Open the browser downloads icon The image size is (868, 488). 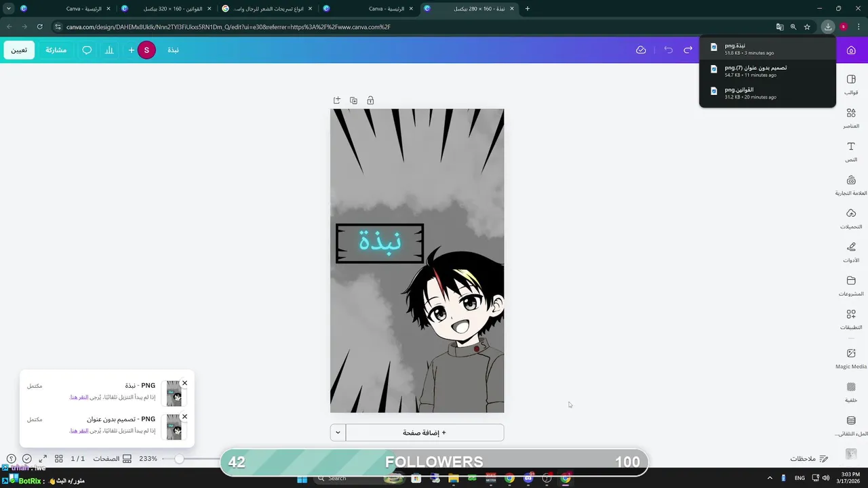coord(827,27)
